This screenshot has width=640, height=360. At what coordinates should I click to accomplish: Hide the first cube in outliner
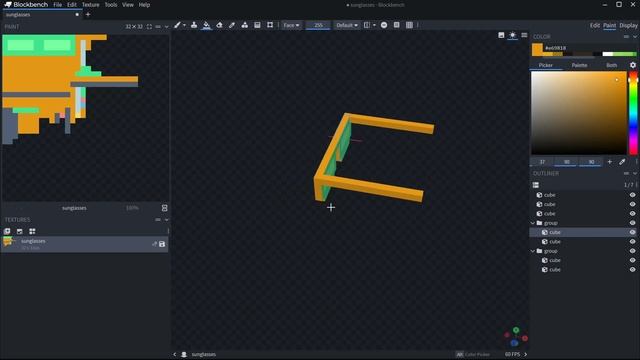click(632, 195)
